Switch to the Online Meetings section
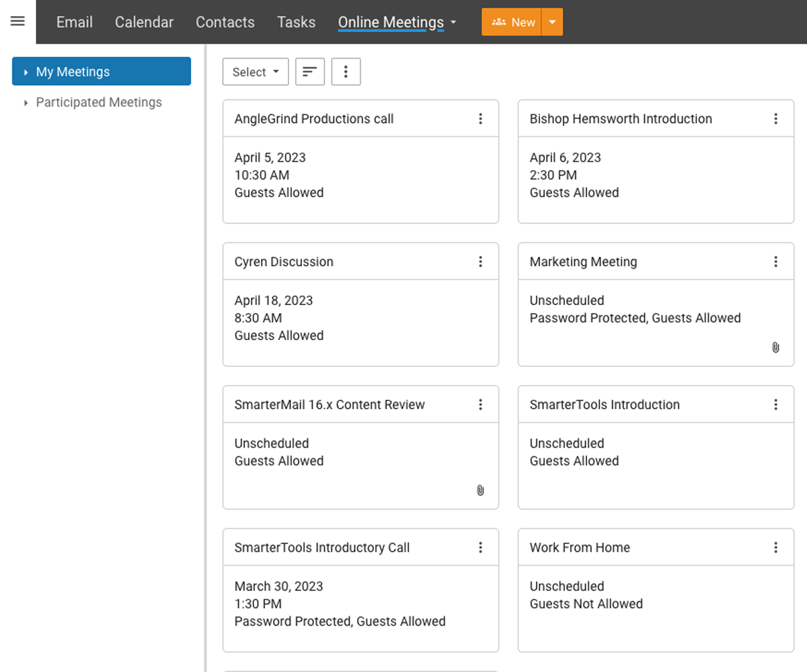This screenshot has height=672, width=807. [391, 22]
